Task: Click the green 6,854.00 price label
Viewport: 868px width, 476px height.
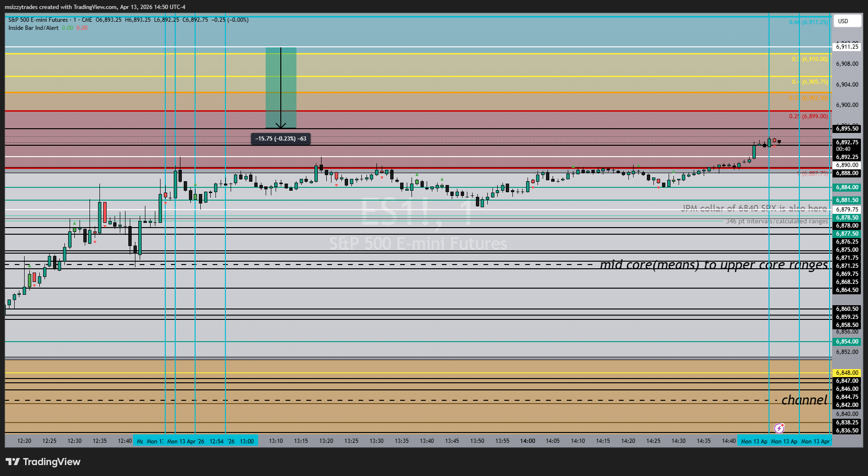Action: point(847,342)
